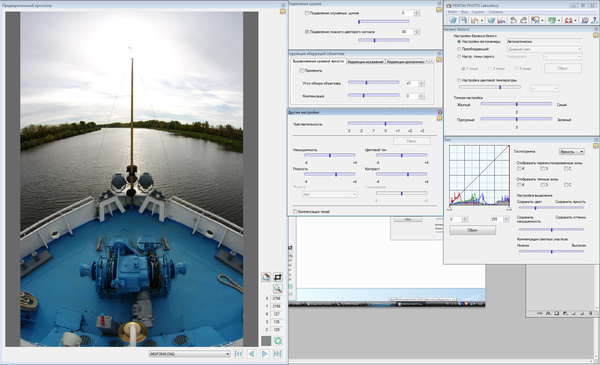
Task: Click the save floppy disk icon in toolbar
Action: coord(463,20)
